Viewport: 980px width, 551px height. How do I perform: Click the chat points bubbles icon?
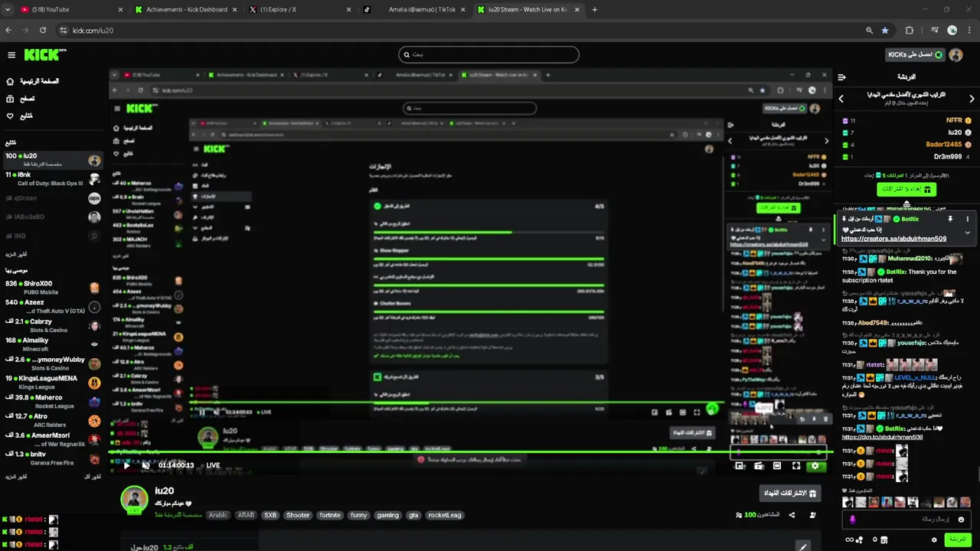pos(859,540)
